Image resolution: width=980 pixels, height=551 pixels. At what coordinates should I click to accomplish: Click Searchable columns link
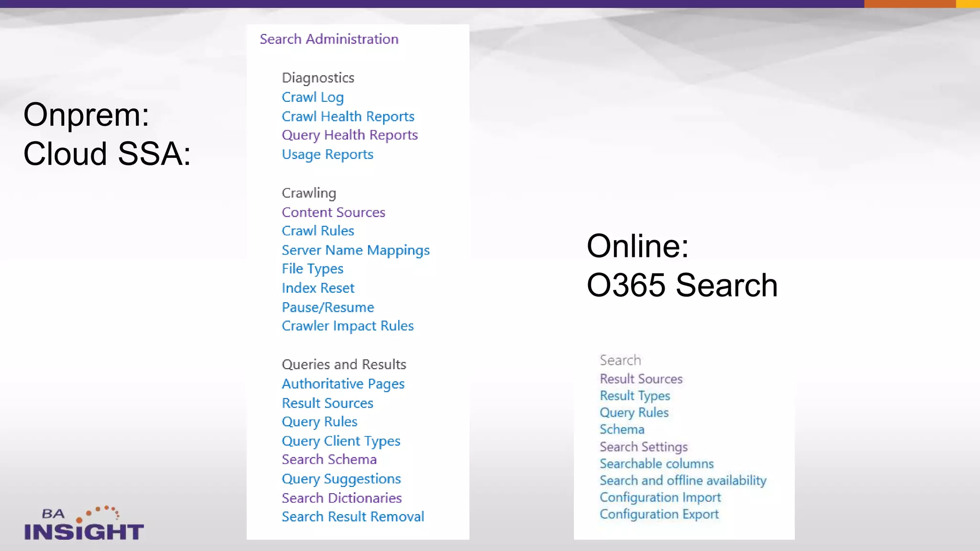click(657, 464)
